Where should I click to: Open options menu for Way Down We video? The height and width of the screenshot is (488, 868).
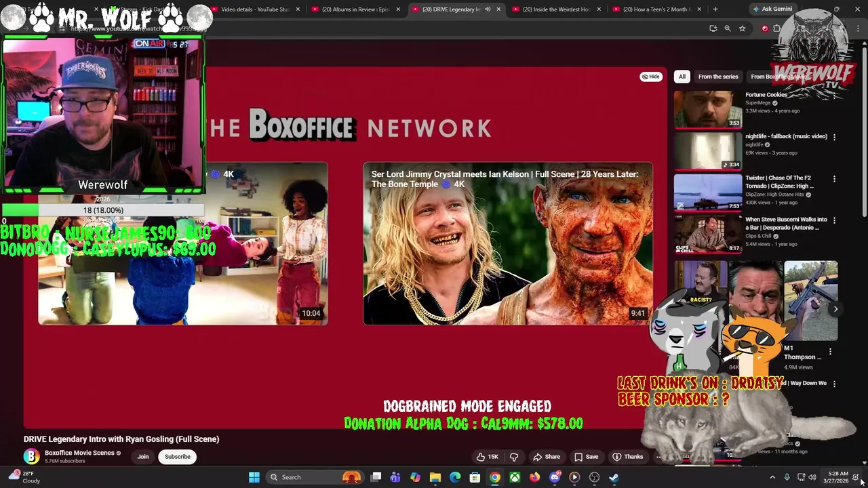[834, 384]
